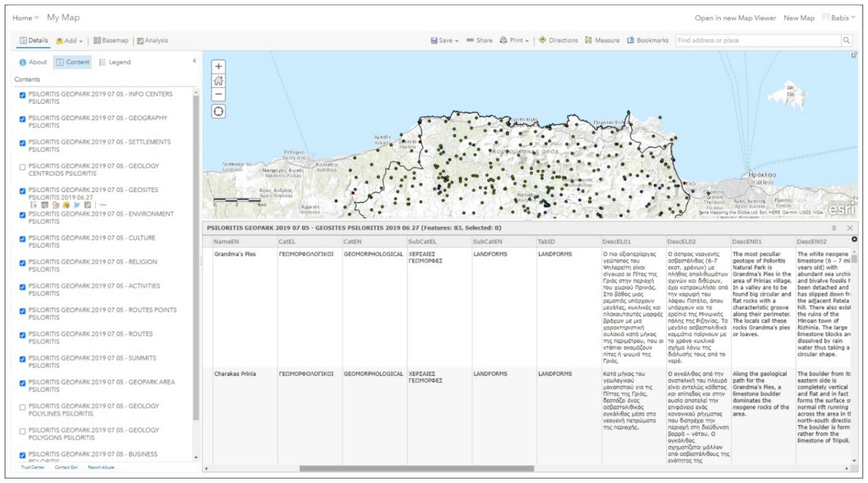Switch to the Legend tab

[115, 62]
